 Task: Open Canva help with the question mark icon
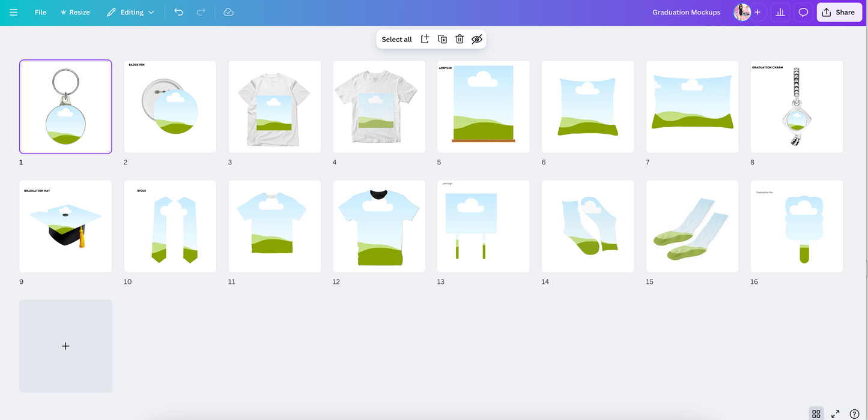pyautogui.click(x=854, y=414)
